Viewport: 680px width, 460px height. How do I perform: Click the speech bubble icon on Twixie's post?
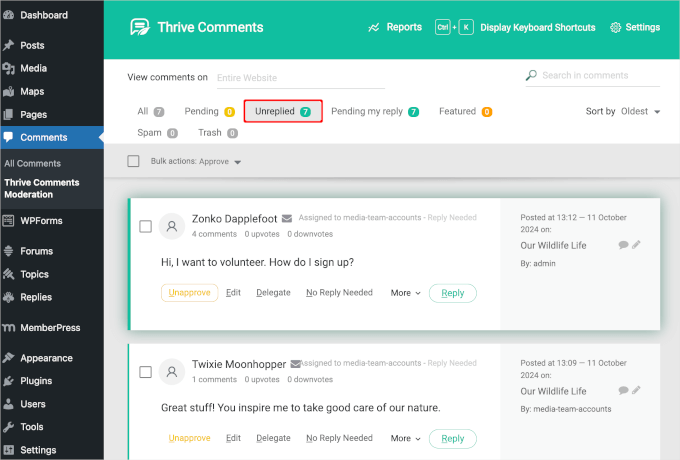623,390
